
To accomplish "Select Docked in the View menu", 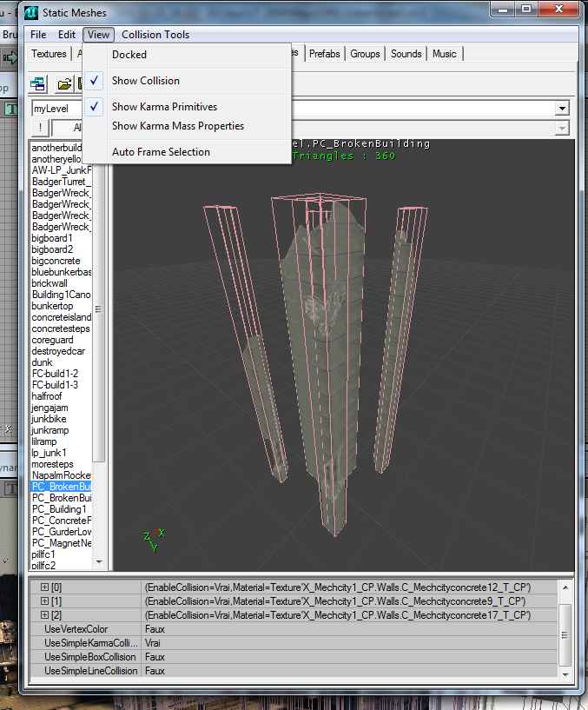I will (129, 55).
